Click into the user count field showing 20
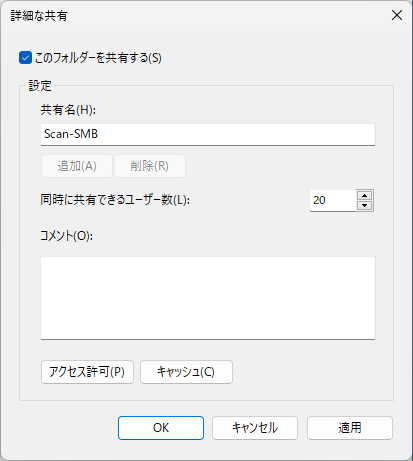The width and height of the screenshot is (413, 461). coord(333,200)
